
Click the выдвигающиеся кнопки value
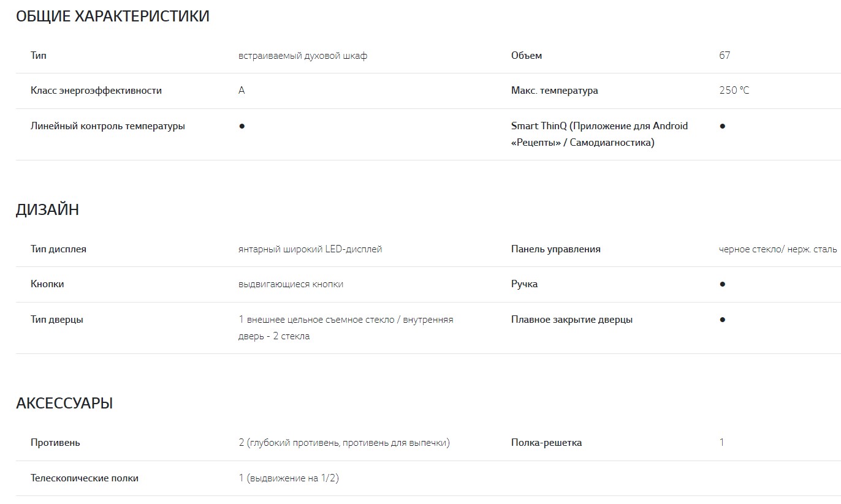(291, 284)
